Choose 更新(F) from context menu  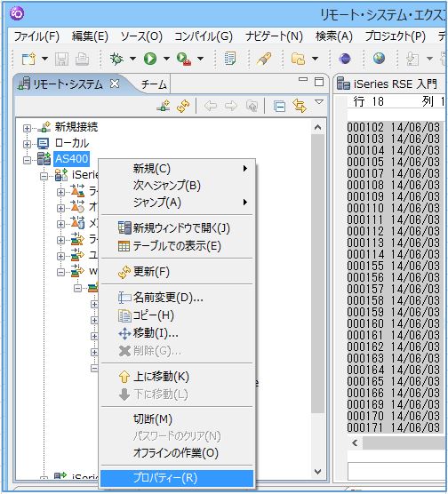(x=177, y=272)
